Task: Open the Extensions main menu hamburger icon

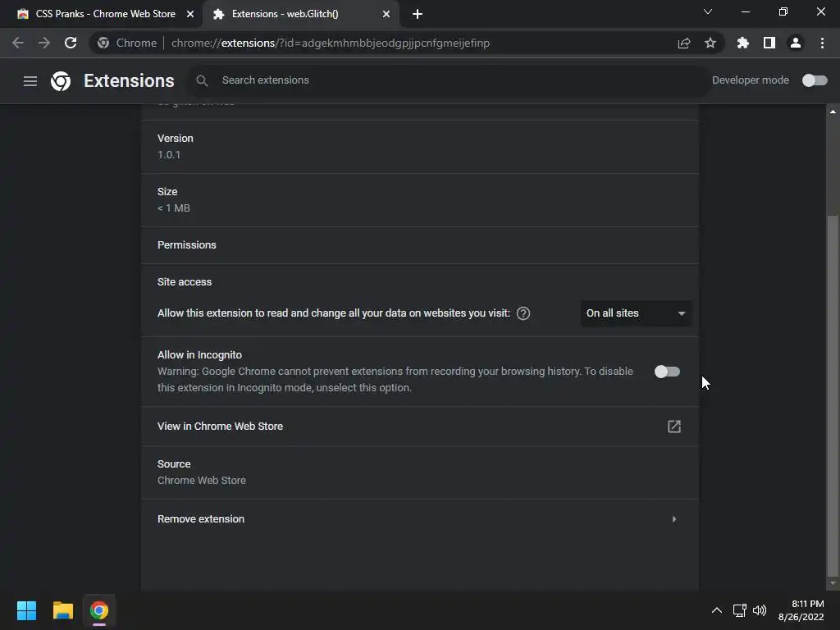Action: point(30,81)
